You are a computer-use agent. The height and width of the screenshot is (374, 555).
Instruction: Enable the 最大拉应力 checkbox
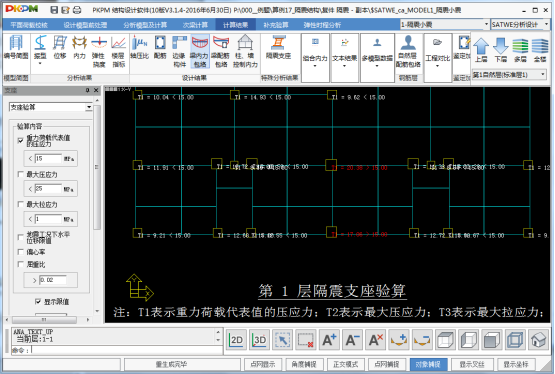(x=21, y=205)
